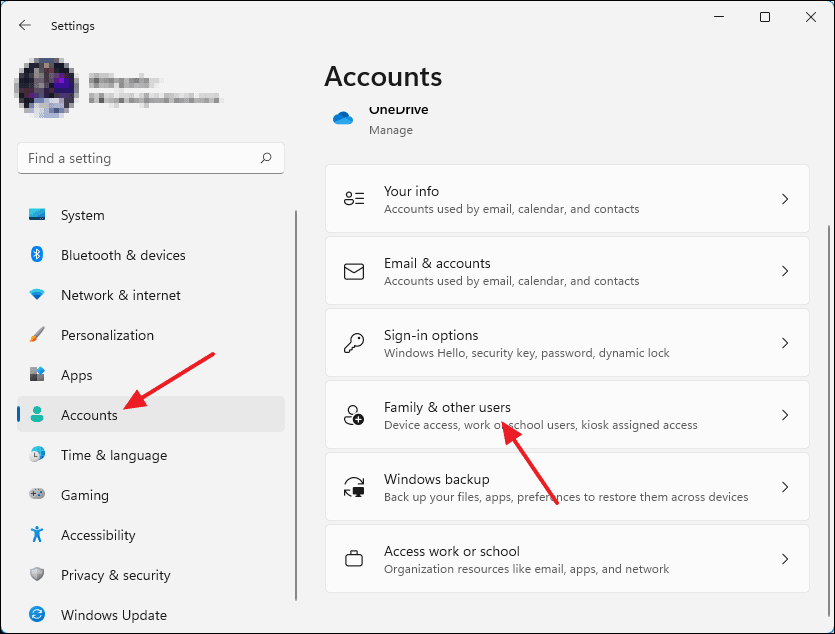Viewport: 835px width, 634px height.
Task: Focus the Find a setting search box
Action: point(151,158)
